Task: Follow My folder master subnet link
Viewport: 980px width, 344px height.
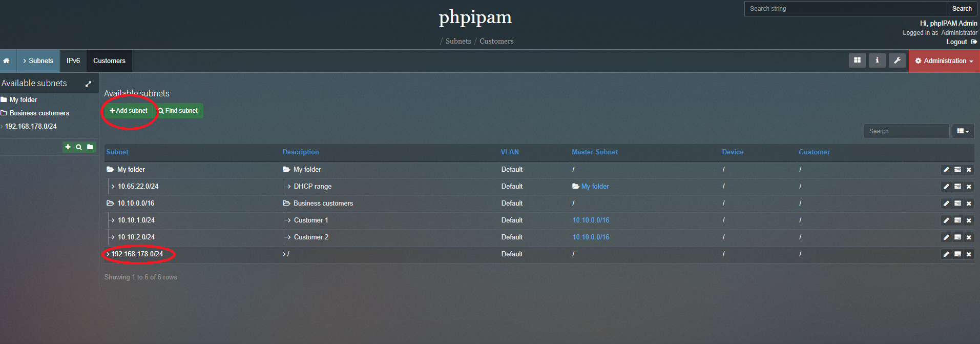Action: pyautogui.click(x=595, y=187)
